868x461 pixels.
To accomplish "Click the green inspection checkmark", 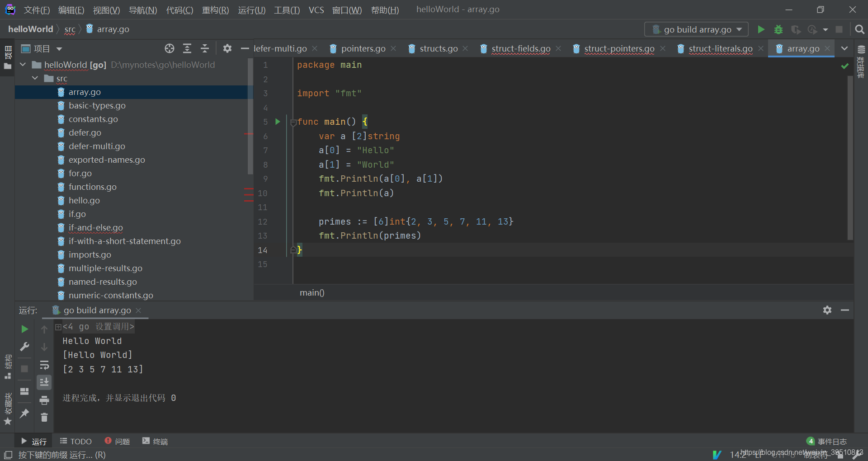I will coord(844,66).
